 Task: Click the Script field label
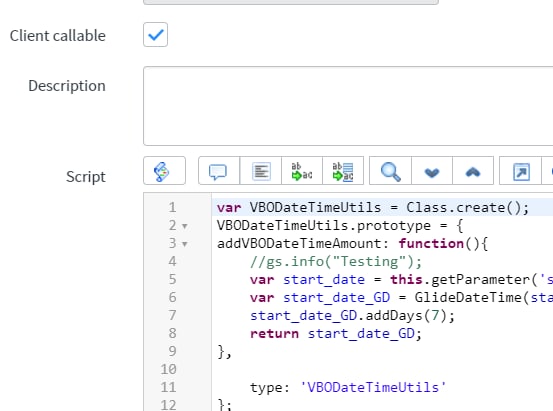pyautogui.click(x=86, y=176)
